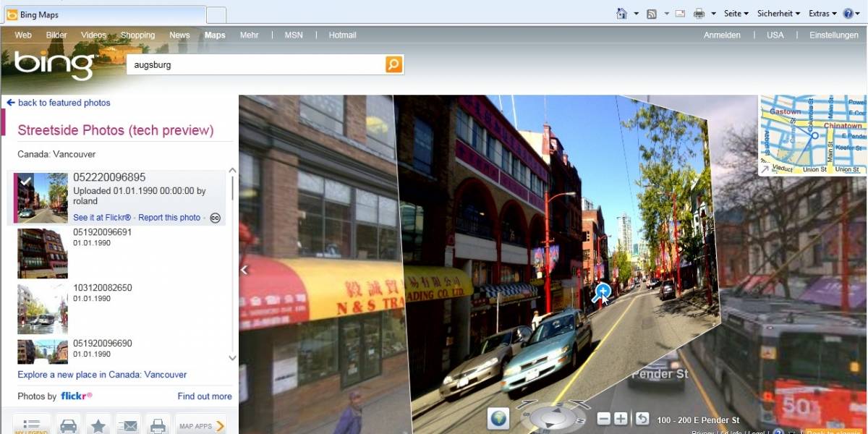Open the Sicherheit dropdown menu
This screenshot has width=868, height=434.
tap(778, 14)
